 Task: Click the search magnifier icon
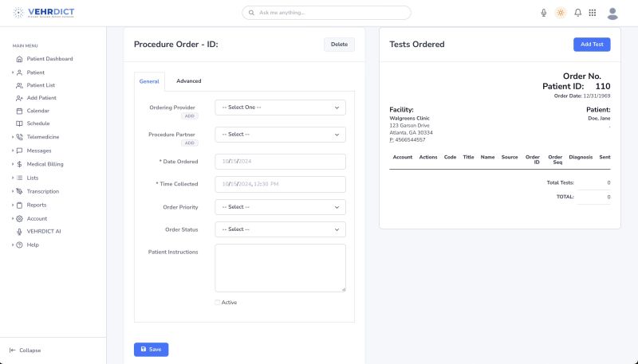point(251,13)
